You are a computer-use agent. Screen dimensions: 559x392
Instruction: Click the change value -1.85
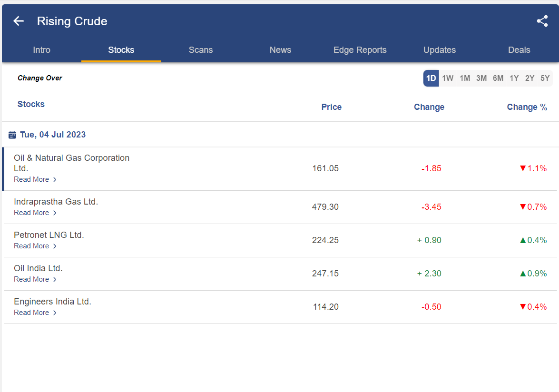432,168
